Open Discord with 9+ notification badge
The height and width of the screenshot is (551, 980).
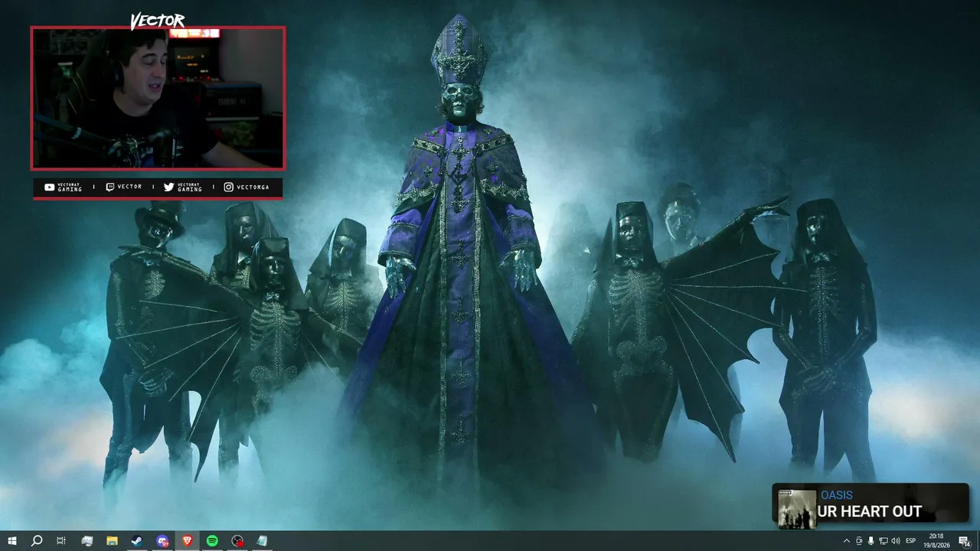(162, 541)
